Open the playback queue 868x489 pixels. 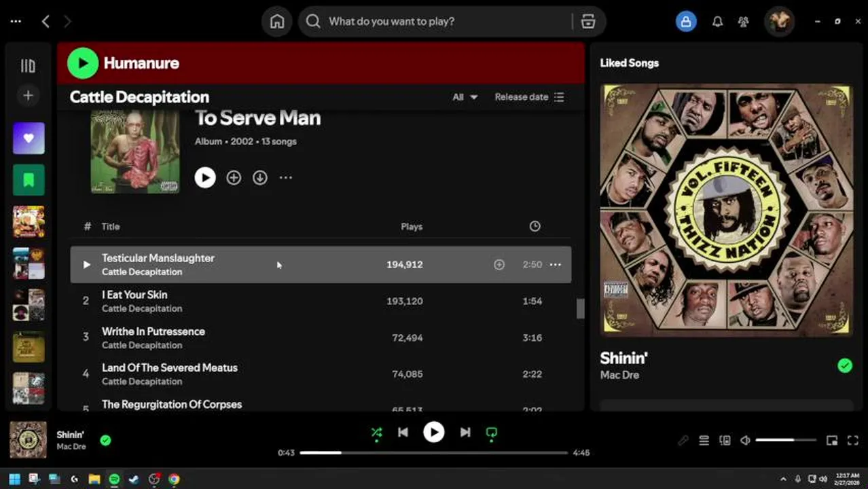click(704, 441)
